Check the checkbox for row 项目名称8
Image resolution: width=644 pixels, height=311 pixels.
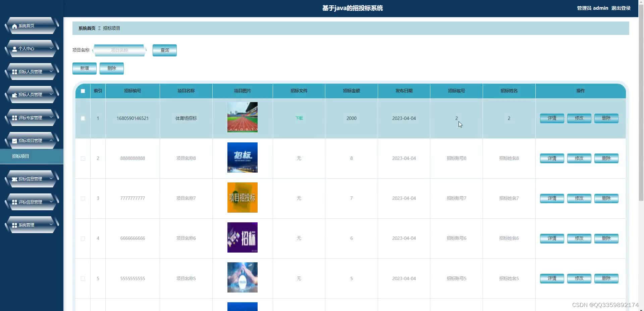pyautogui.click(x=83, y=159)
